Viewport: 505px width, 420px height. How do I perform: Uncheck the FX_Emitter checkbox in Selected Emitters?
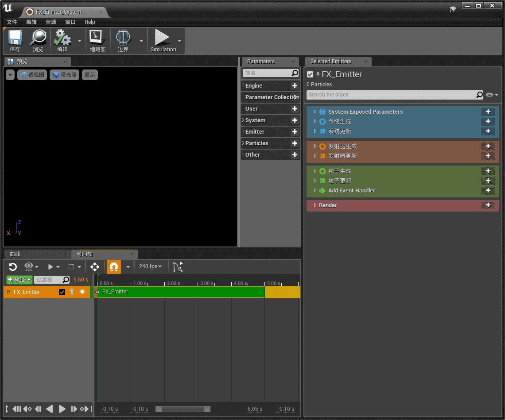click(310, 74)
